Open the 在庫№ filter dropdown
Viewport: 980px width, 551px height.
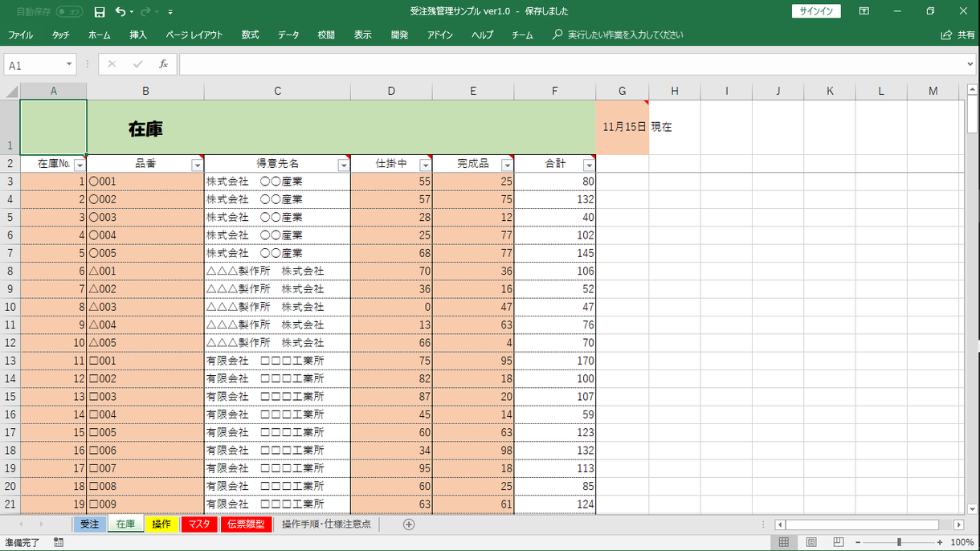[x=80, y=165]
